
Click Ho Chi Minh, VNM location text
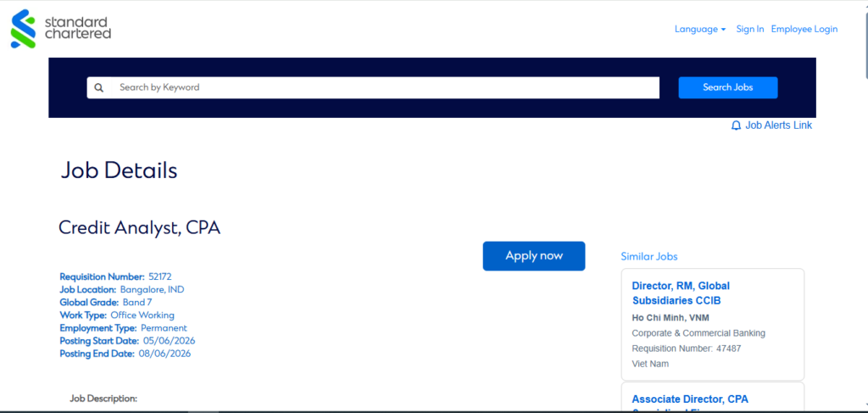tap(670, 318)
